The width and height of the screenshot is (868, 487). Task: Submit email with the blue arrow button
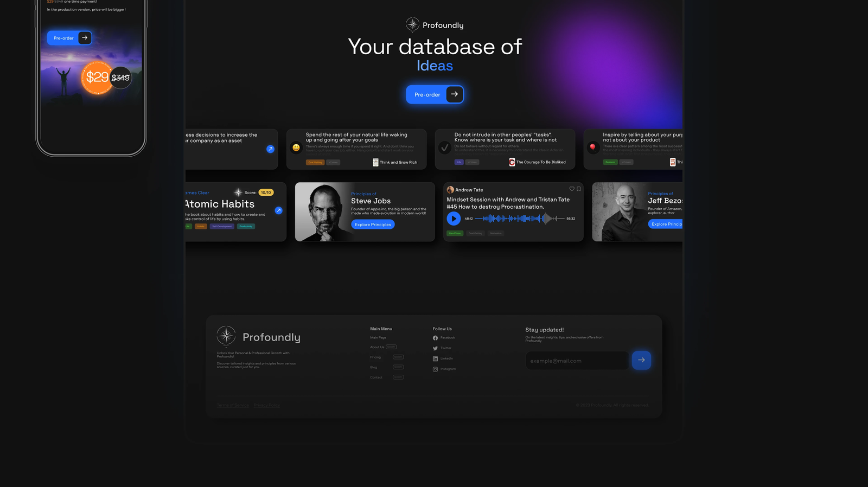(641, 360)
